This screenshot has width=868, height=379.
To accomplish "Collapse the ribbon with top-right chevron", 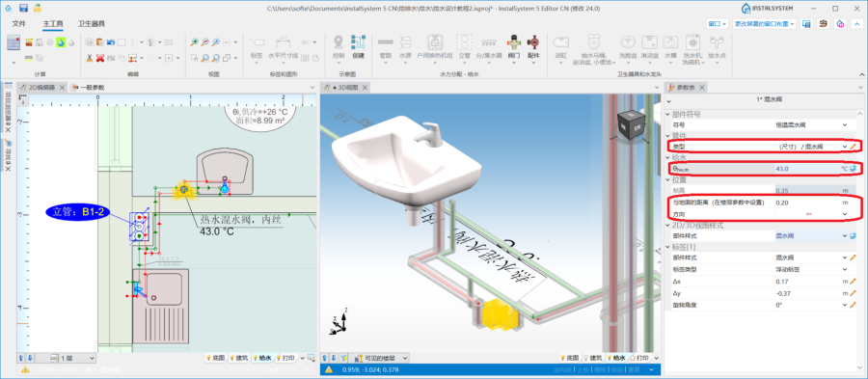I will [858, 24].
